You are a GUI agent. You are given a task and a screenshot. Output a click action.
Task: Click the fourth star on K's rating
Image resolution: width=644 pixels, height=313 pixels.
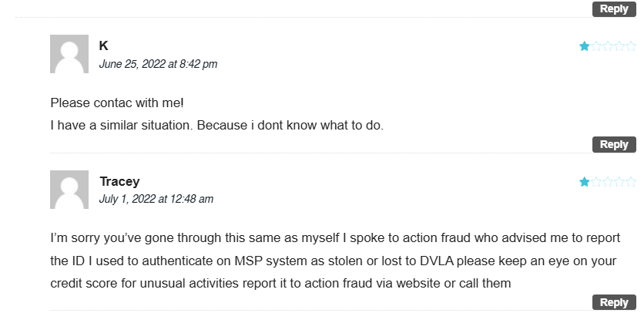[619, 46]
